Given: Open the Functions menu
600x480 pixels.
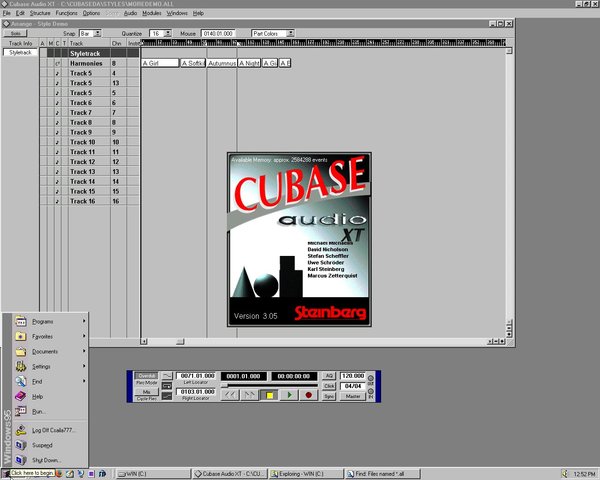Looking at the screenshot, I should [66, 13].
